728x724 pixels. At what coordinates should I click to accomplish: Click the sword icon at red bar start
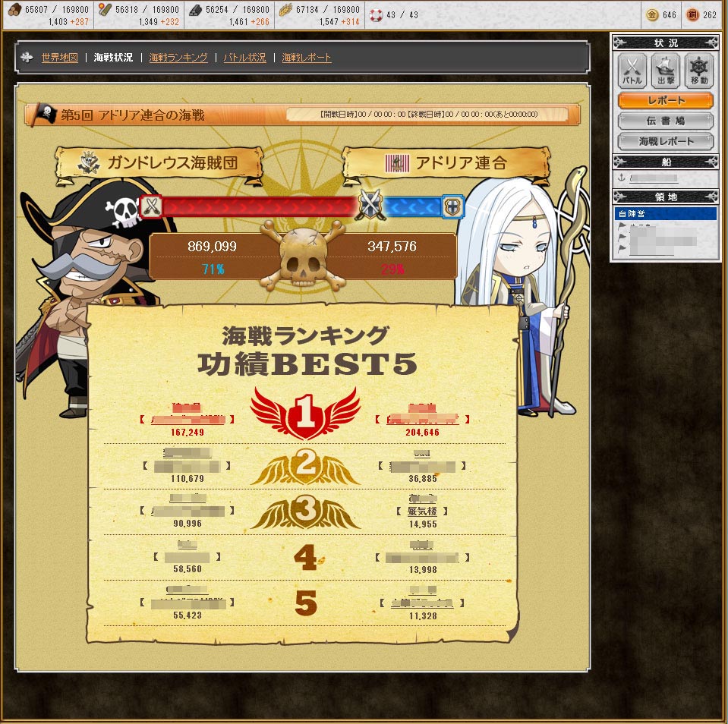point(150,206)
